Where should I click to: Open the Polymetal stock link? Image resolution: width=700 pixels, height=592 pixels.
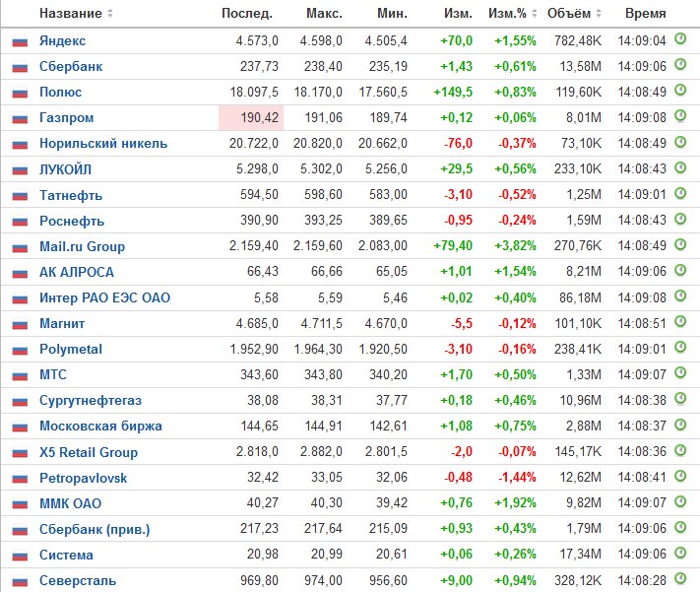pyautogui.click(x=71, y=349)
